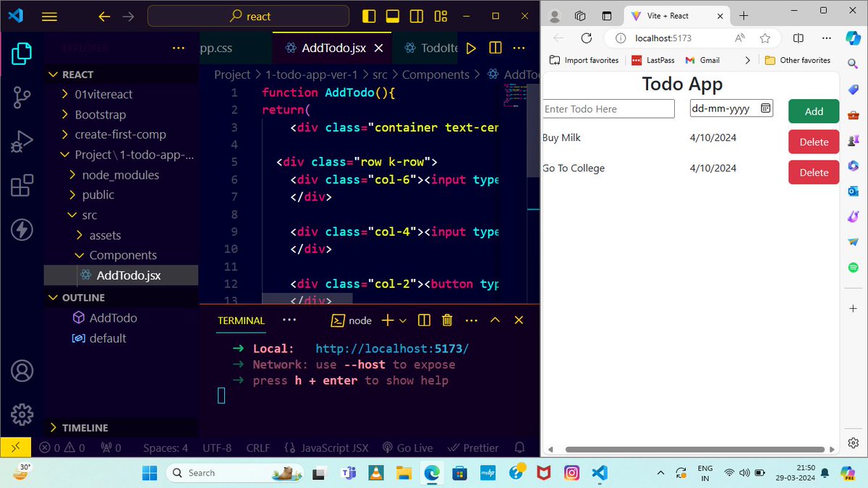Open the Manage gear in VS Code
868x488 pixels.
click(22, 414)
